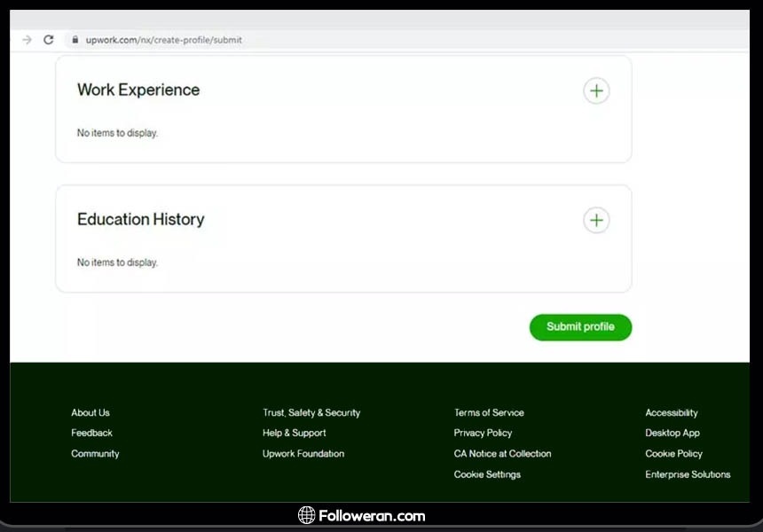This screenshot has height=532, width=763.
Task: Click the padlock site security icon
Action: (x=75, y=40)
